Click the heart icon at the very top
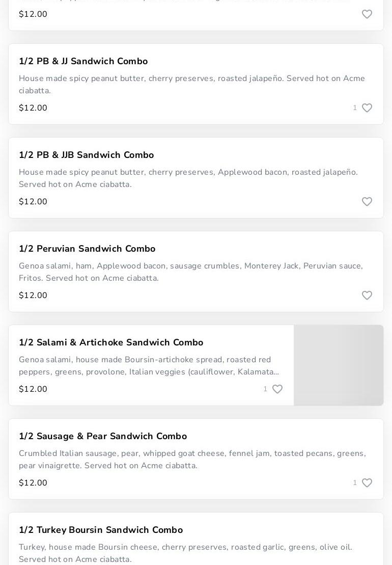The height and width of the screenshot is (565, 392). tap(367, 14)
